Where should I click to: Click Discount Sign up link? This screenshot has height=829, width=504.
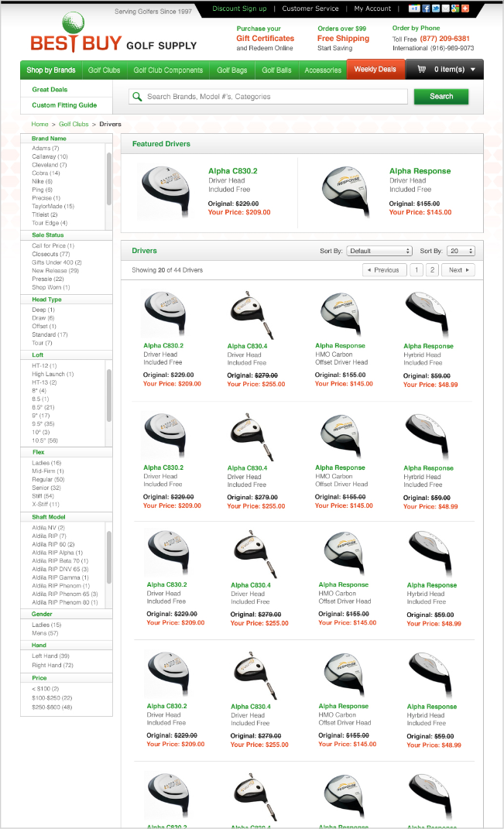tap(239, 9)
